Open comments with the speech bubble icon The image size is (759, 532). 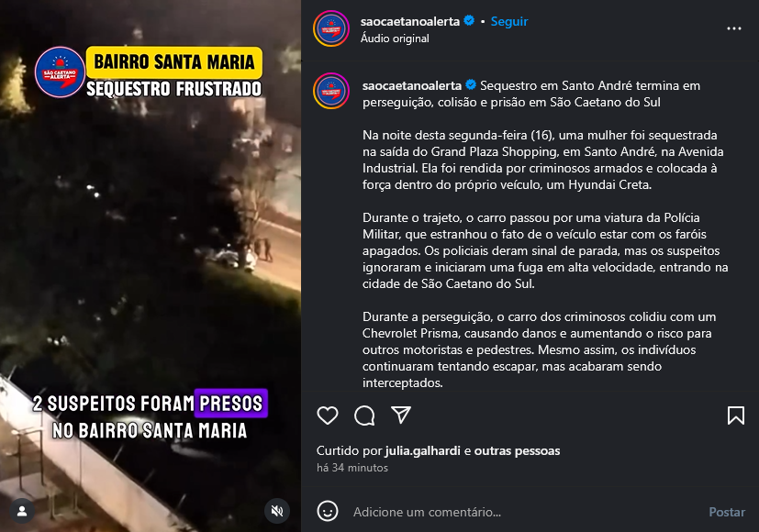[364, 416]
